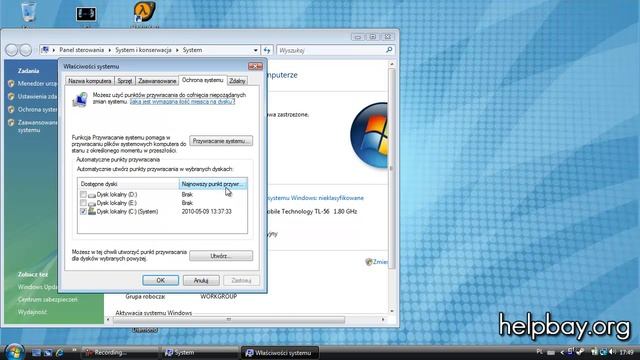Click Przywracanie systemu... button
Screen dimensions: 640x360
point(221,141)
